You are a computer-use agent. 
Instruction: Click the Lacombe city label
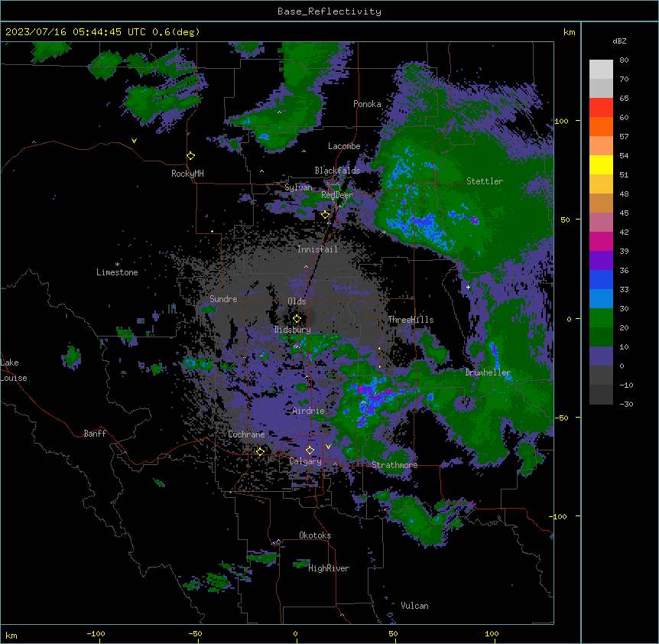(x=344, y=146)
